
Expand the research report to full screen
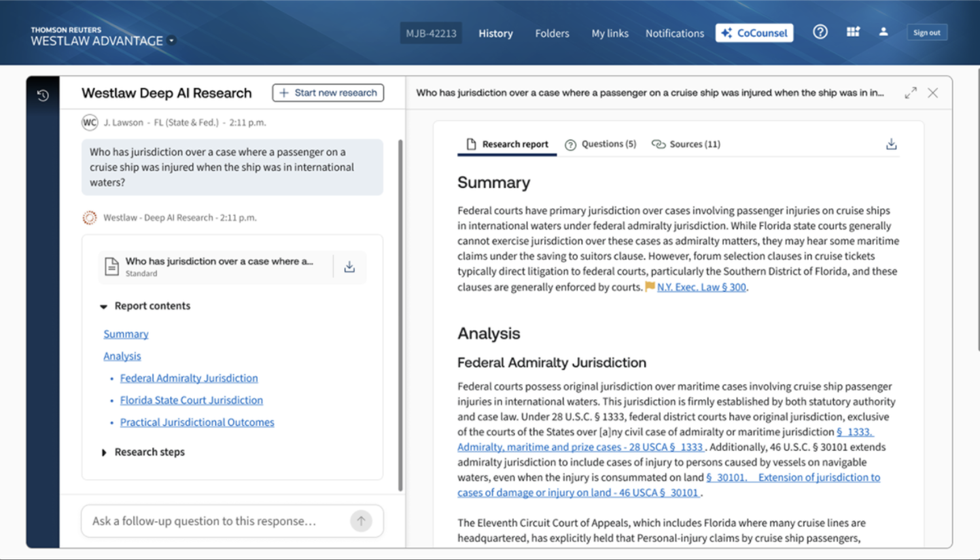pyautogui.click(x=911, y=93)
